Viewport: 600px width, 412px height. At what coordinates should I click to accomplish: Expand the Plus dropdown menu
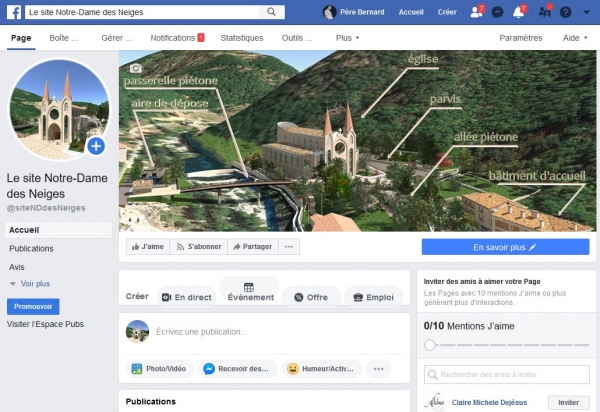[347, 38]
